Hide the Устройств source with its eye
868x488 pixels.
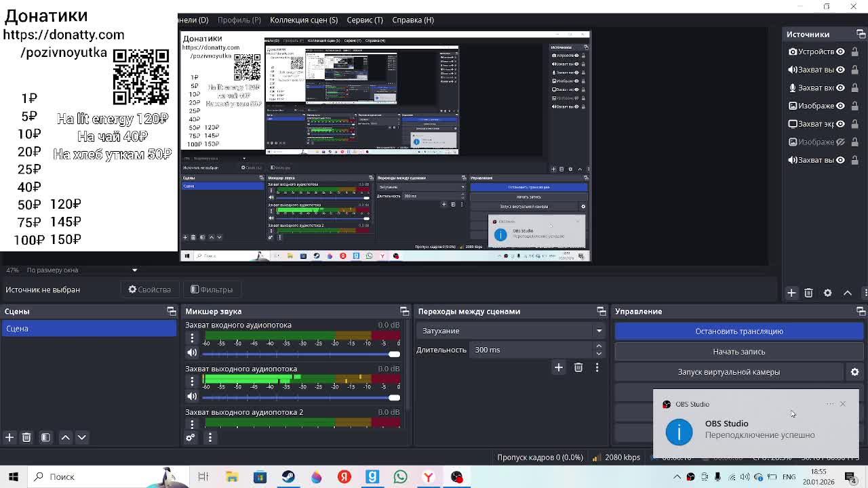840,52
